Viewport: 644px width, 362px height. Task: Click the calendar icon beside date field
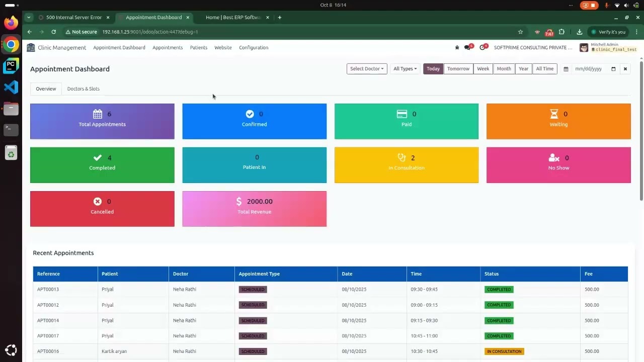pos(566,69)
